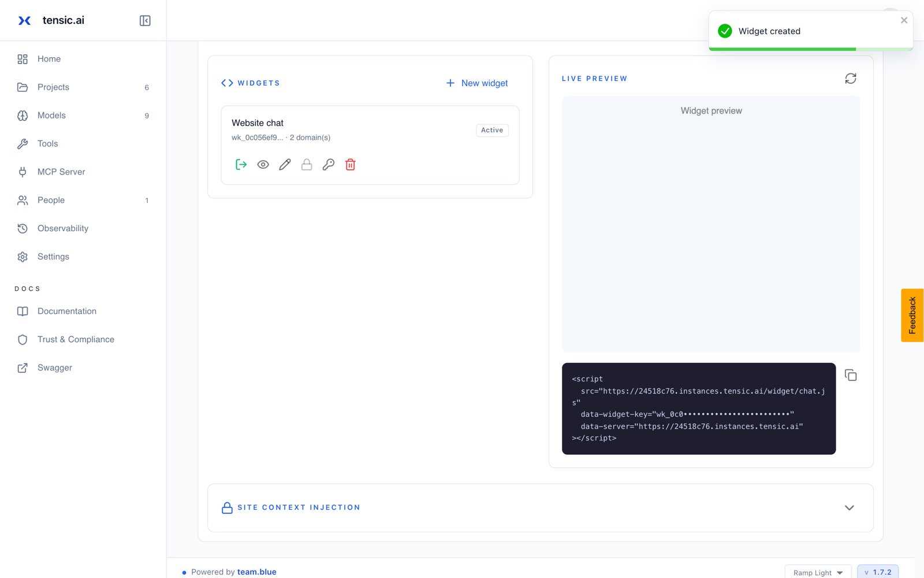Viewport: 924px width, 578px height.
Task: Open Home in the sidebar
Action: [83, 59]
